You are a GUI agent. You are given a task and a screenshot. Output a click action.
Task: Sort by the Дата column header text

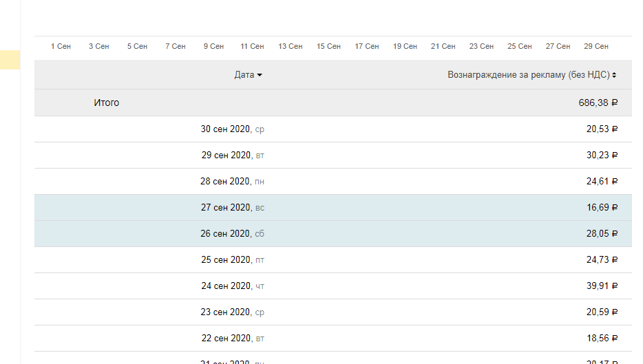244,75
